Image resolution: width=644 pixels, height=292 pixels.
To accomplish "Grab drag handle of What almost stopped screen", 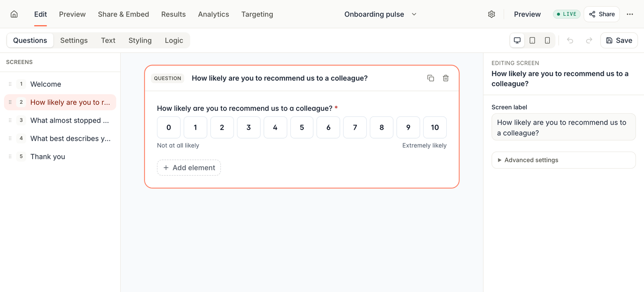I will (x=10, y=120).
